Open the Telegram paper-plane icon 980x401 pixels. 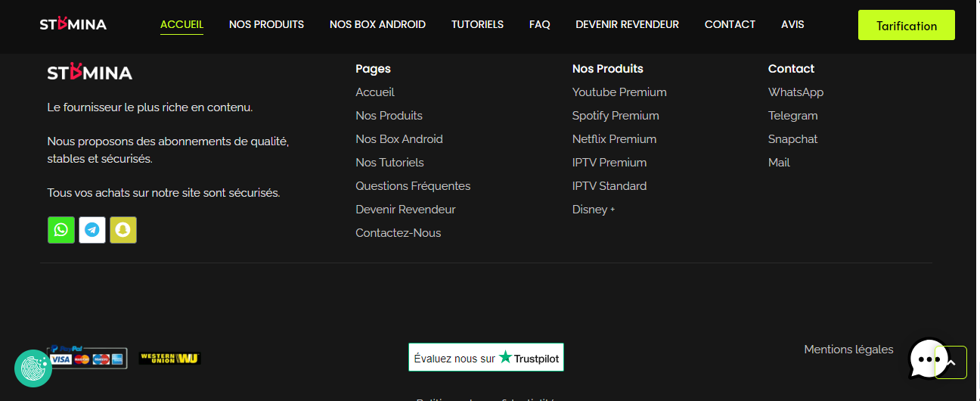point(92,230)
